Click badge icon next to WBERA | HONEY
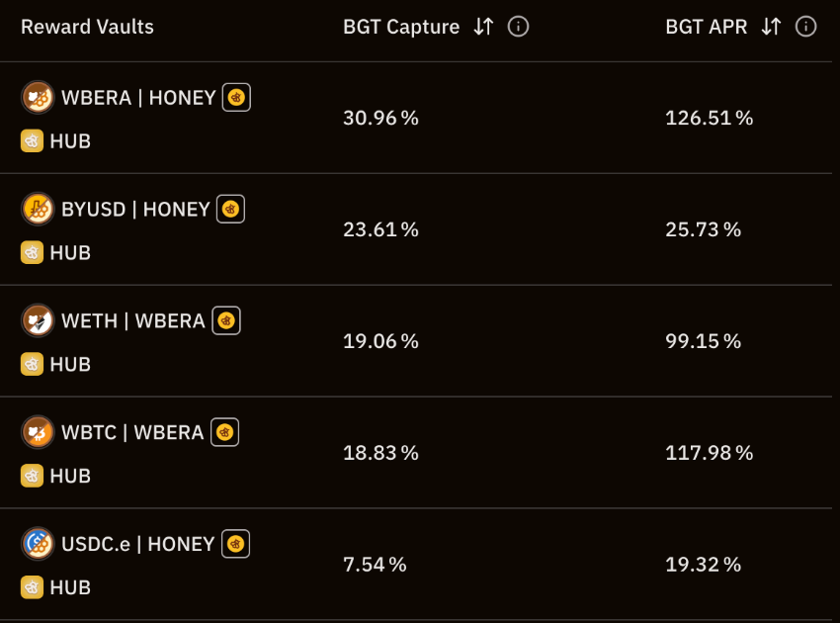The width and height of the screenshot is (840, 623). [236, 97]
